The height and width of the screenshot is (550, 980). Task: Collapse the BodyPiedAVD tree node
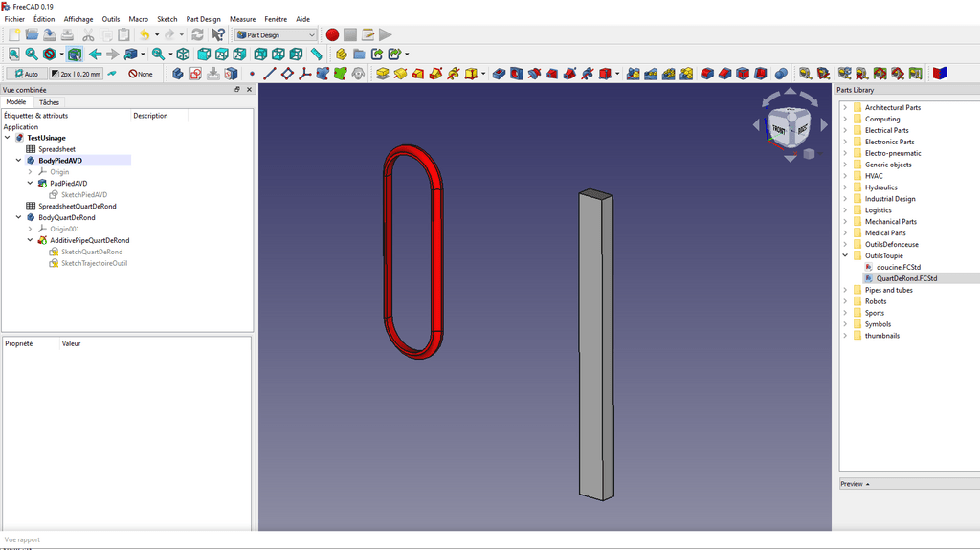coord(19,161)
